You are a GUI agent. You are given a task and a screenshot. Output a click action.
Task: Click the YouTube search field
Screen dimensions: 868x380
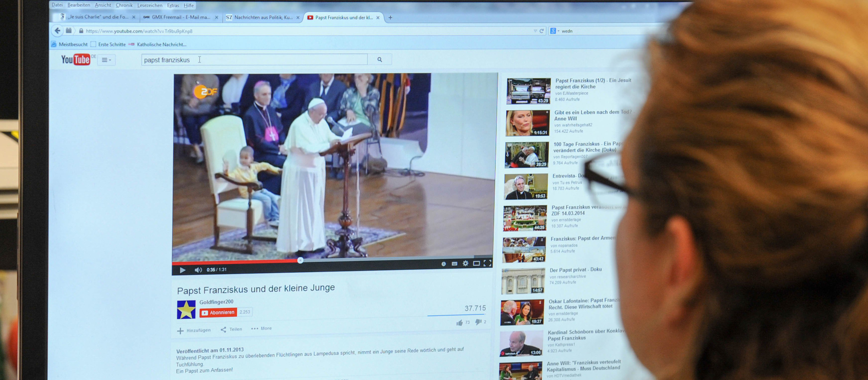coord(254,60)
